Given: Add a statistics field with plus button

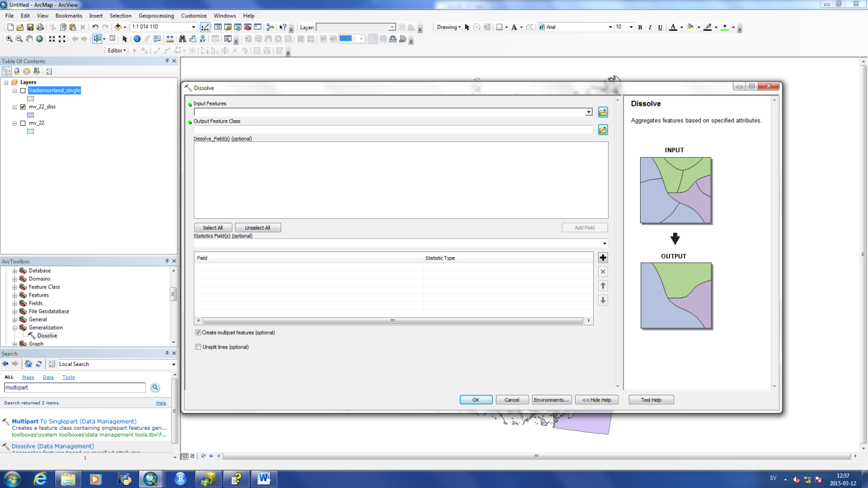Looking at the screenshot, I should click(x=603, y=258).
